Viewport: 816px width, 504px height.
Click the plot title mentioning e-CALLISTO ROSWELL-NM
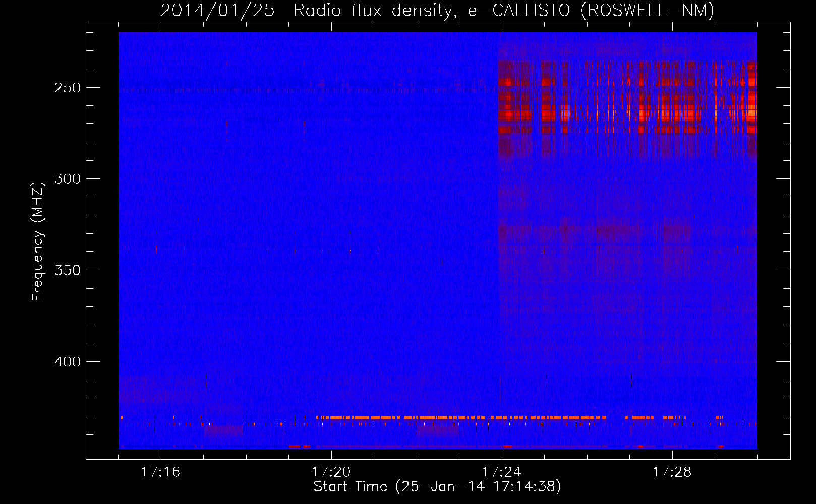437,10
